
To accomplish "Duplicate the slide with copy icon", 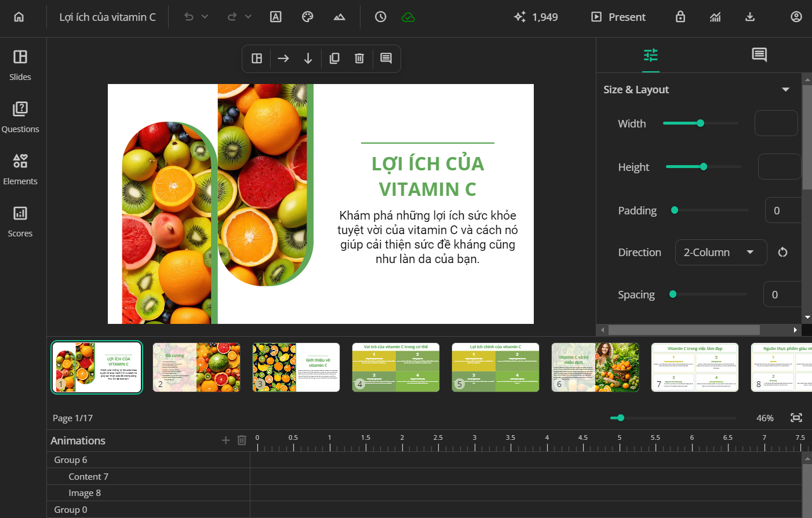I will pos(334,59).
